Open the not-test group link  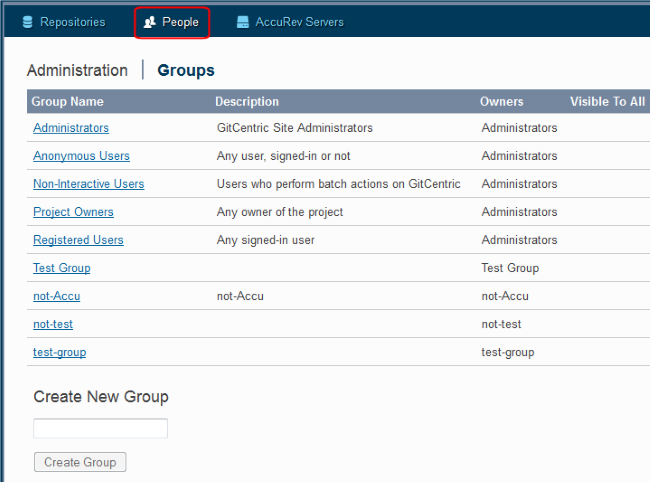coord(53,324)
